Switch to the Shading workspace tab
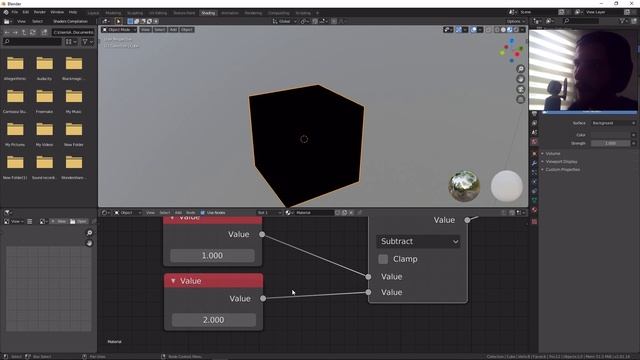This screenshot has width=640, height=360. pos(208,13)
